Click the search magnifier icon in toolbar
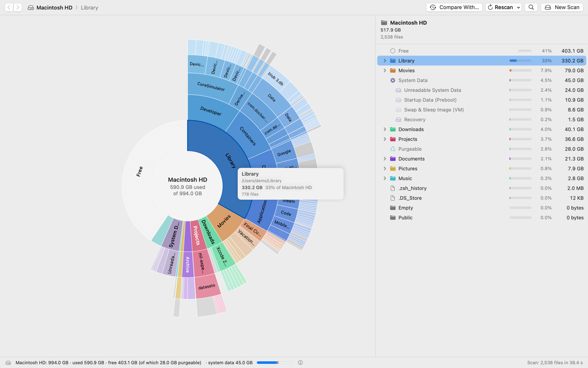The height and width of the screenshot is (368, 588). click(531, 8)
